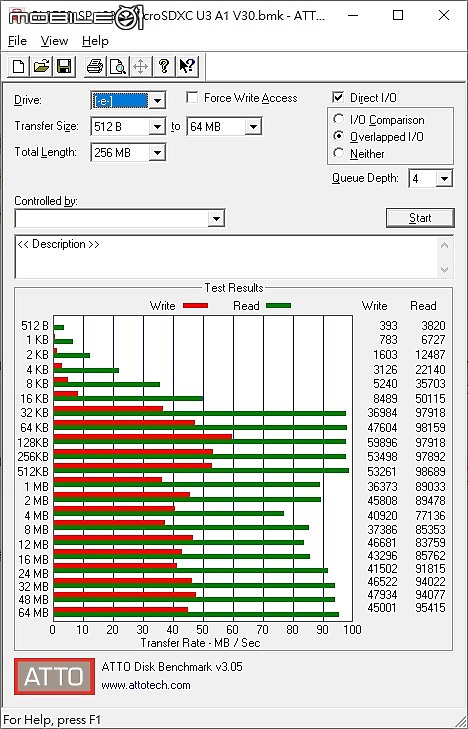Click the 24 MB row label
Viewport: 468px width, 729px height.
coord(33,574)
